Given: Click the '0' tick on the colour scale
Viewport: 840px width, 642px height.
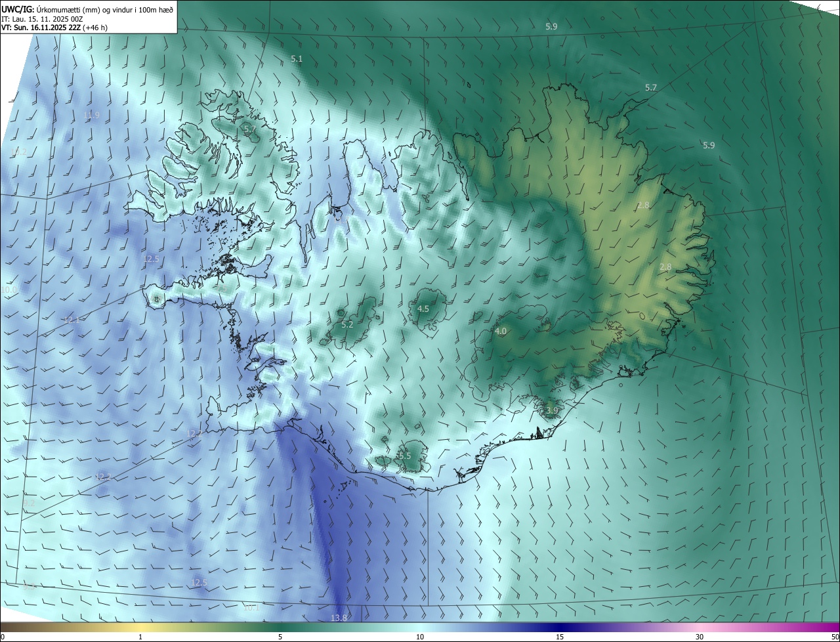Looking at the screenshot, I should [x=3, y=637].
